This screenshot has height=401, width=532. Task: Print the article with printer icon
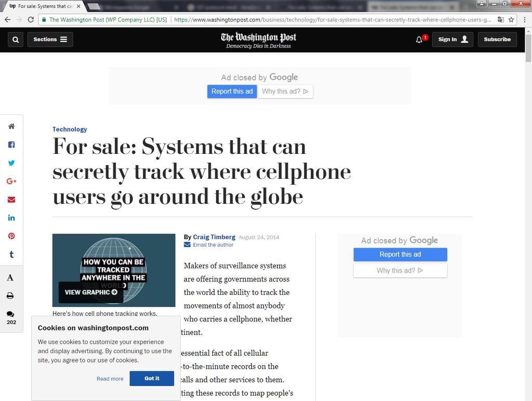(10, 296)
